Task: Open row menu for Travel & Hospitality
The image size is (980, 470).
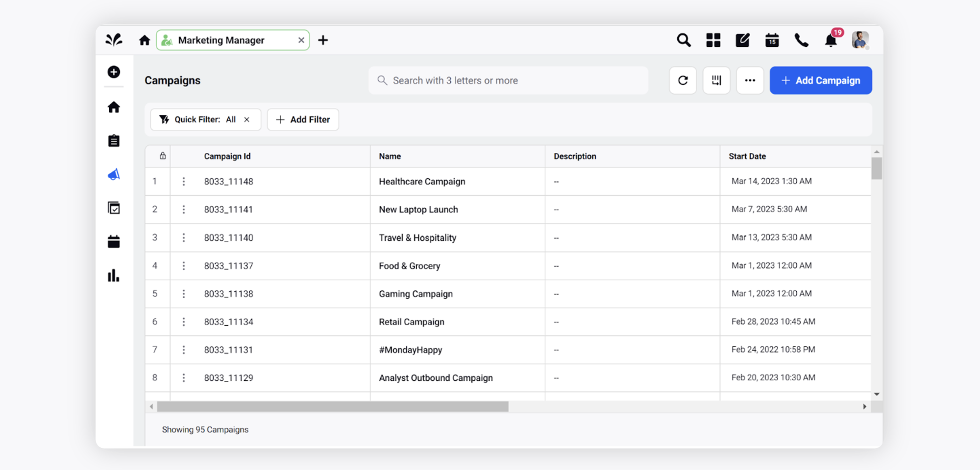Action: (184, 237)
